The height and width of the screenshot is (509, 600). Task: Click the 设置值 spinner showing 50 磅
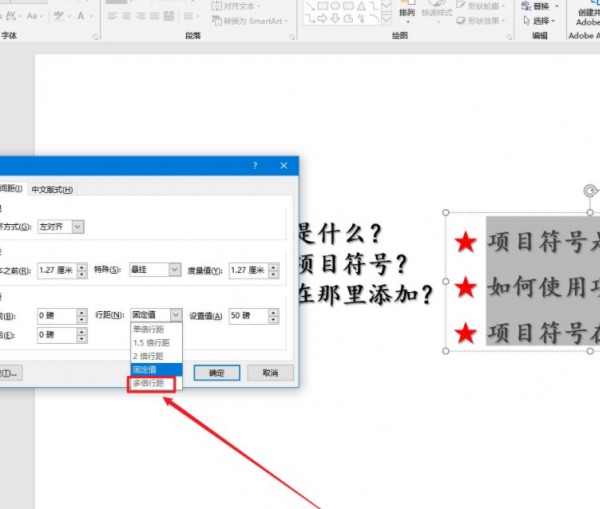[x=252, y=315]
